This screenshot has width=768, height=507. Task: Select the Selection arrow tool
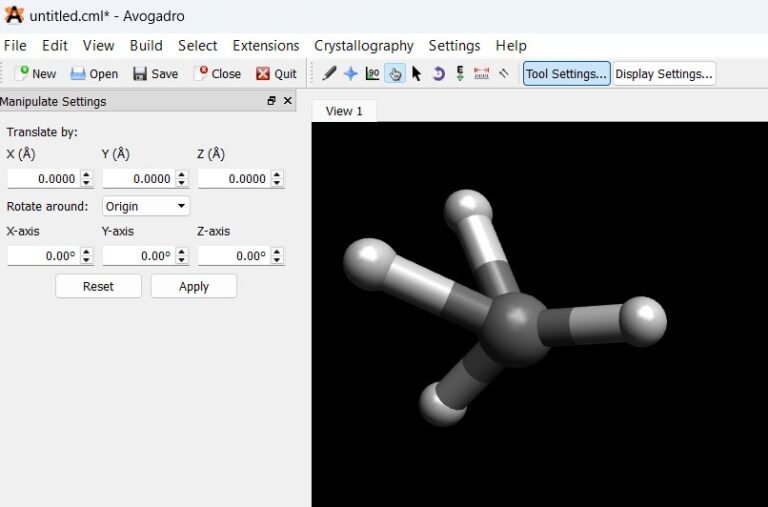click(x=416, y=73)
